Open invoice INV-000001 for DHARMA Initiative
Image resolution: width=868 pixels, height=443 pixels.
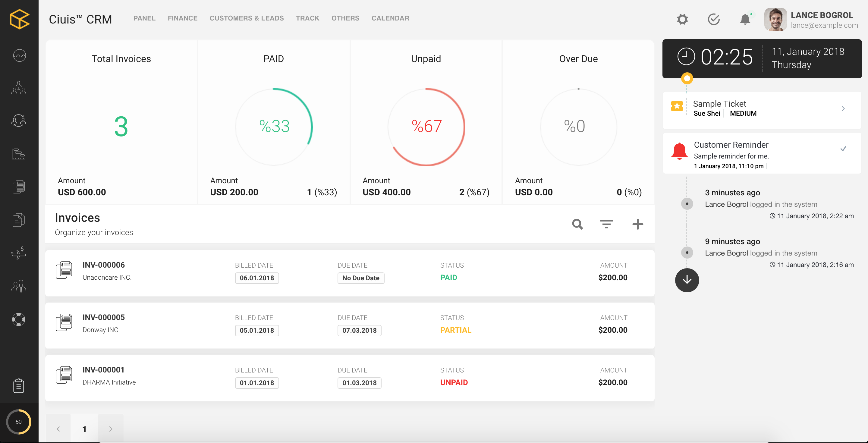coord(103,370)
